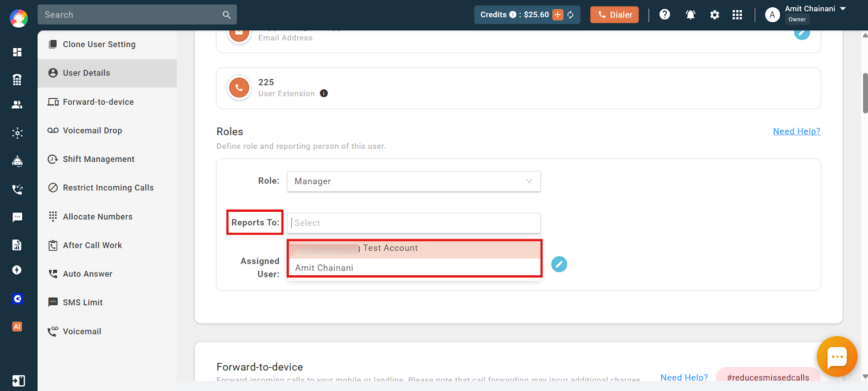Screen dimensions: 868x391
Task: Open the integrations hub icon in the left rail
Action: point(17,133)
